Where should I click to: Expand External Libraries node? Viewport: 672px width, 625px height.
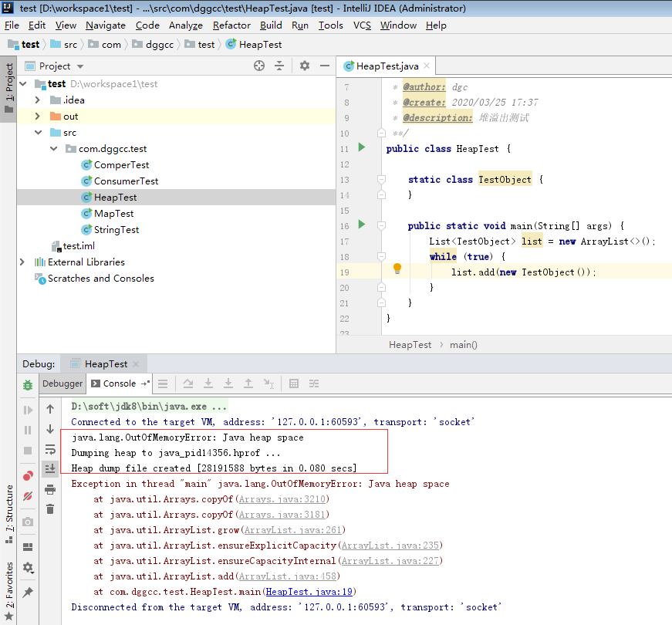22,262
